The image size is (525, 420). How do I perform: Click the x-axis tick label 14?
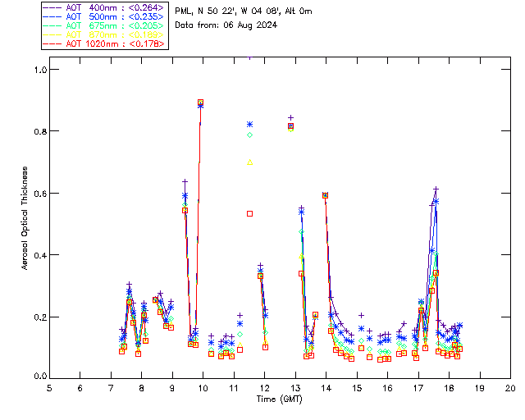[x=326, y=388]
